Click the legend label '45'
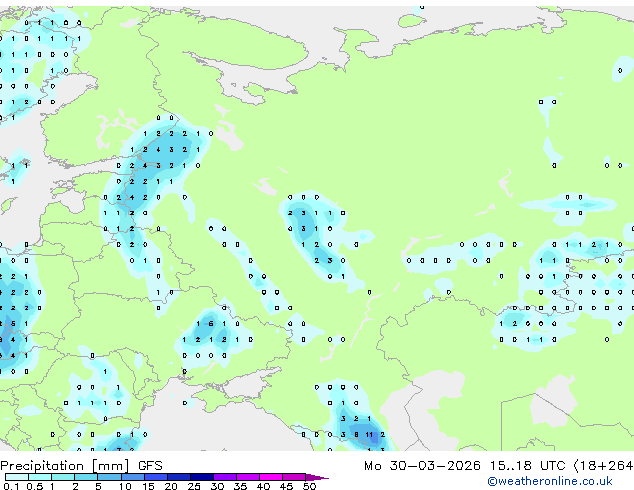Image resolution: width=634 pixels, height=490 pixels. coord(286,486)
